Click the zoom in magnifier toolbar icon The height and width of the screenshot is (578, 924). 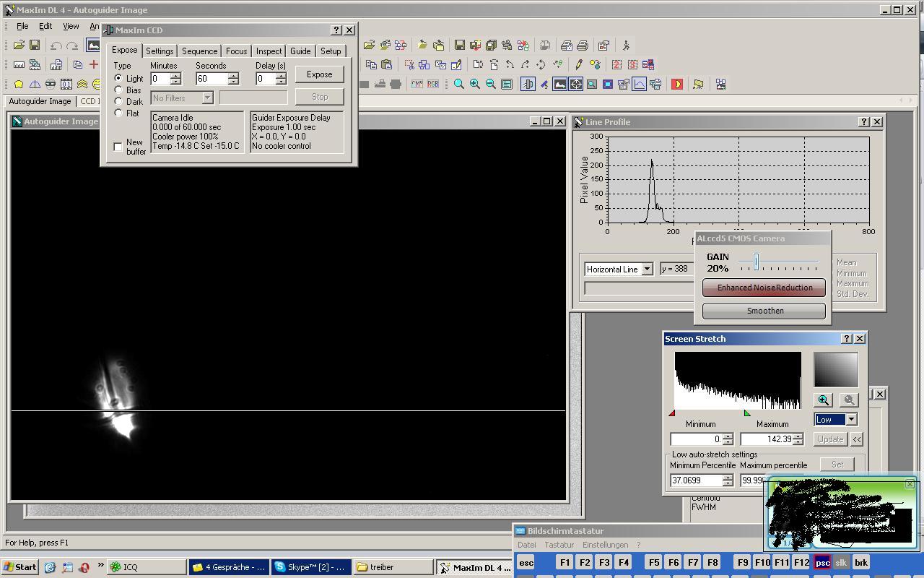[475, 85]
